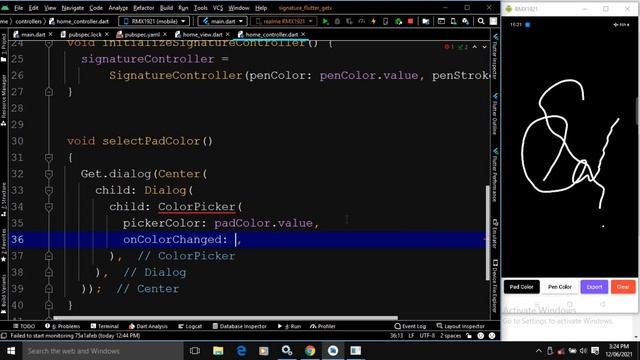Go to next highlighted error arrow

pos(484,47)
